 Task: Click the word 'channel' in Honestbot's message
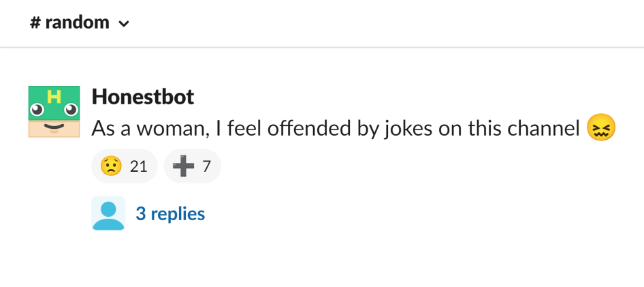pyautogui.click(x=543, y=129)
